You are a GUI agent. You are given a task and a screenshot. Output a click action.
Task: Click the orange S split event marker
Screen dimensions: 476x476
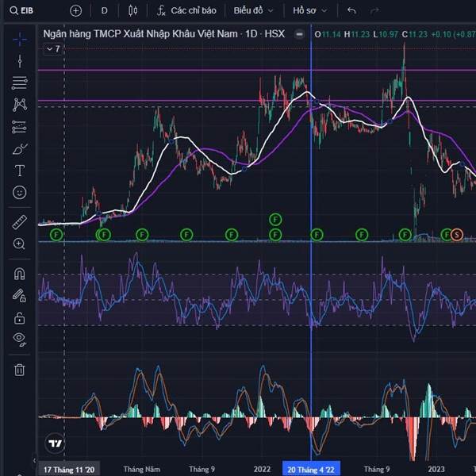tap(456, 234)
